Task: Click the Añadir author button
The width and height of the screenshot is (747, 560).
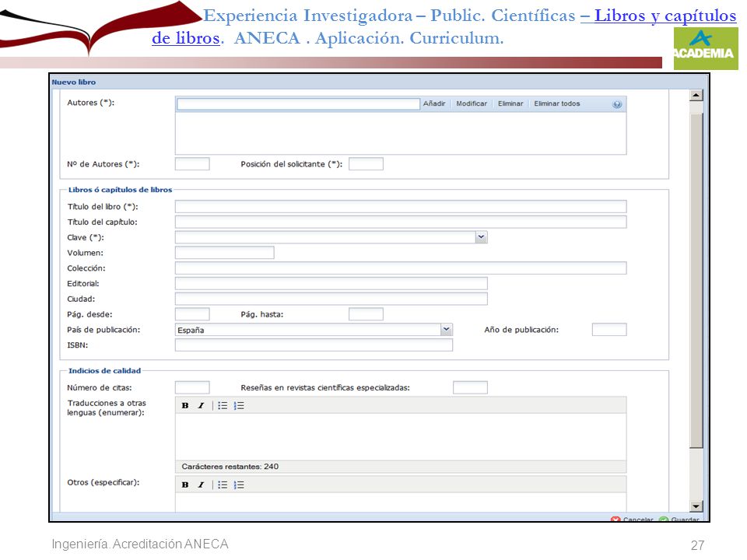Action: click(x=434, y=103)
